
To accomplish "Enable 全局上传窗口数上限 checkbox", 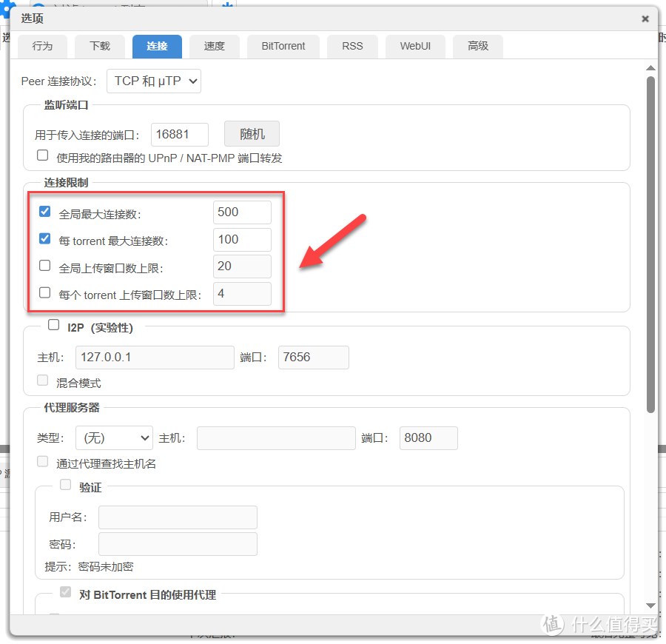I will (44, 266).
